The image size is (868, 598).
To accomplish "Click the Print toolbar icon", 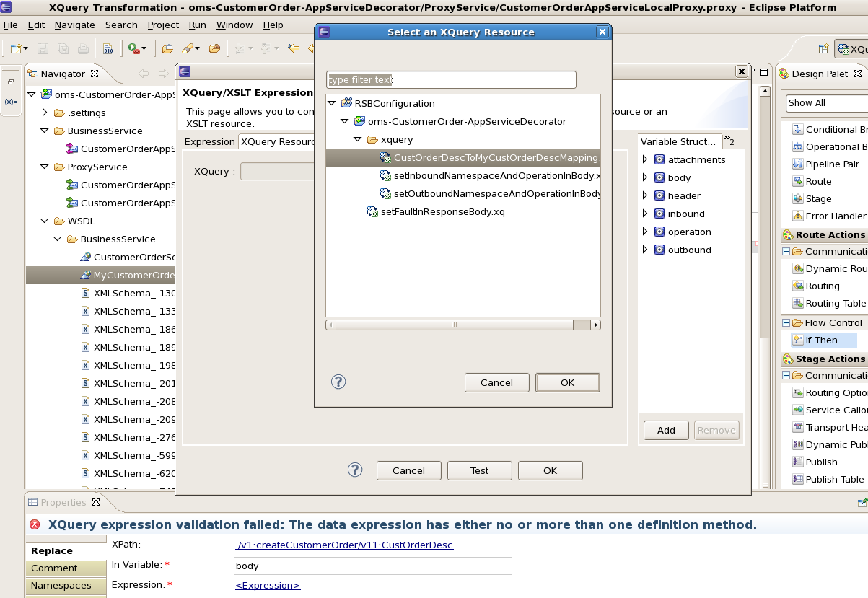I will [x=83, y=48].
